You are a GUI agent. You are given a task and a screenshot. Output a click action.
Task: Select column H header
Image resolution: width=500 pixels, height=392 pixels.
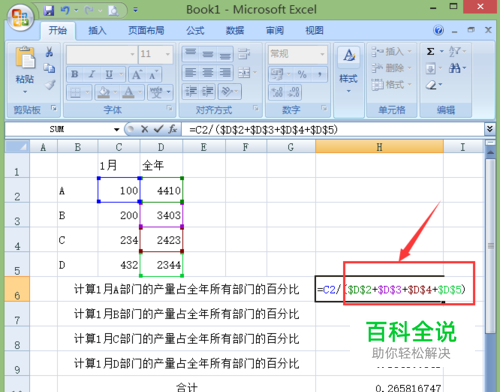tap(379, 147)
